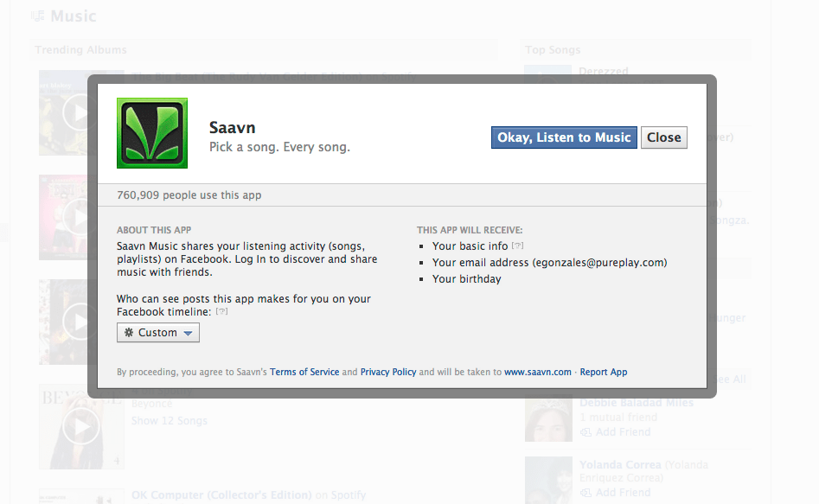Click the Music page heading icon

37,16
